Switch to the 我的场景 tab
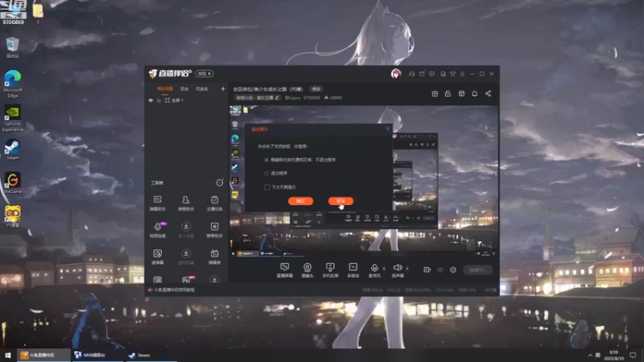Image resolution: width=644 pixels, height=362 pixels. pyautogui.click(x=165, y=89)
